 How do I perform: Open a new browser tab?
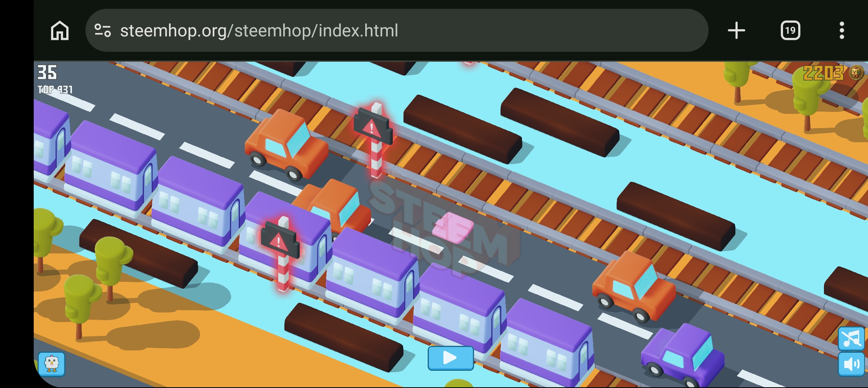[736, 31]
